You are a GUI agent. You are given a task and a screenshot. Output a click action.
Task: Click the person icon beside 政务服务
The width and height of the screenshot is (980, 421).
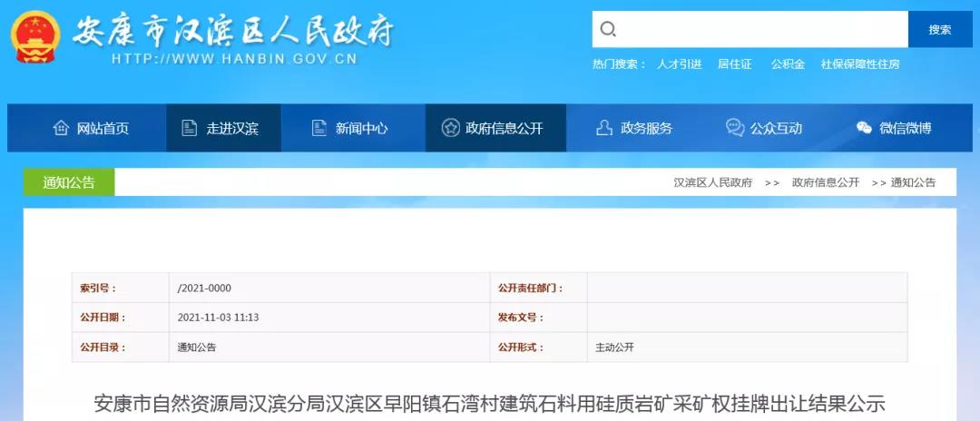pos(604,128)
